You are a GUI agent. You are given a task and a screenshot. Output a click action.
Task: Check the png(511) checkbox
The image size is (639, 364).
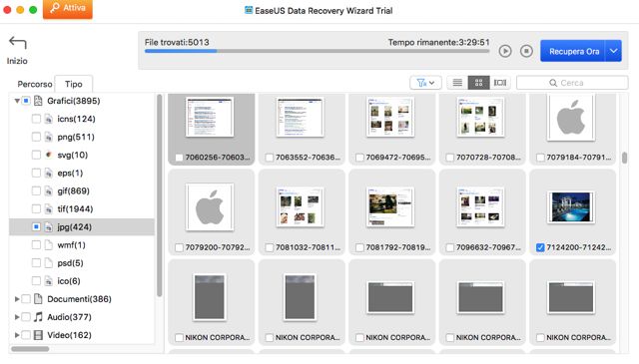point(36,137)
